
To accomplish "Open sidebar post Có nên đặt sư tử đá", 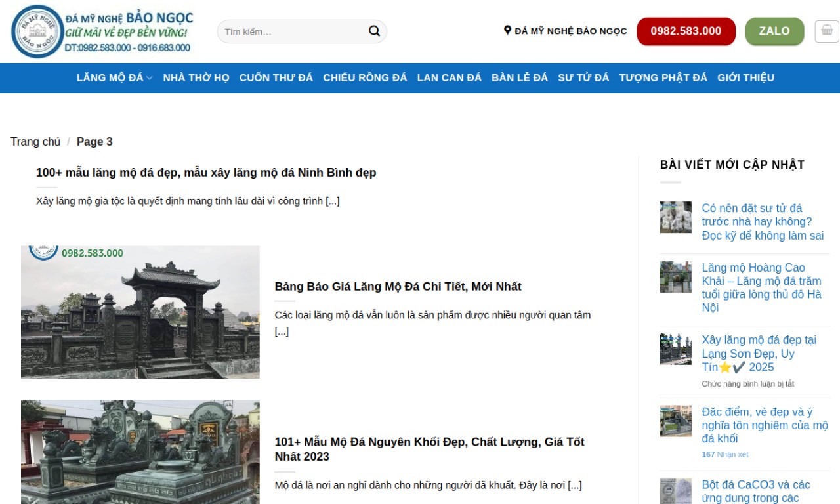I will tap(763, 222).
